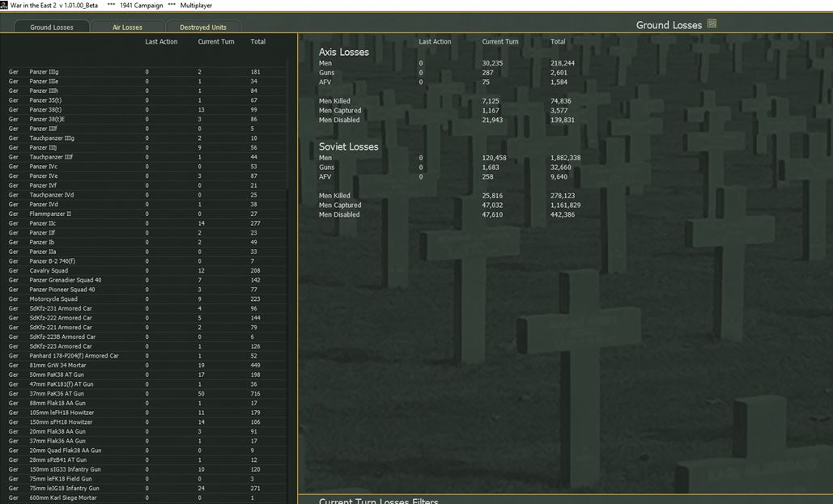The image size is (833, 504).
Task: Select the Panhard 178-P204(f) Armored Car row
Action: pyautogui.click(x=146, y=356)
